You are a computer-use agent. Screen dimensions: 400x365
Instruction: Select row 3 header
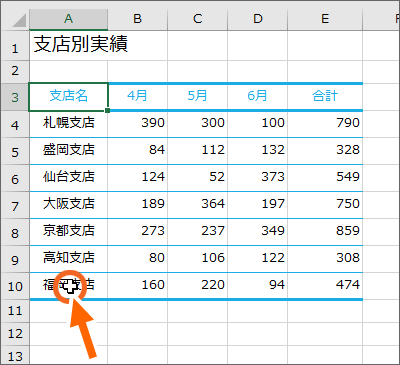pos(15,97)
